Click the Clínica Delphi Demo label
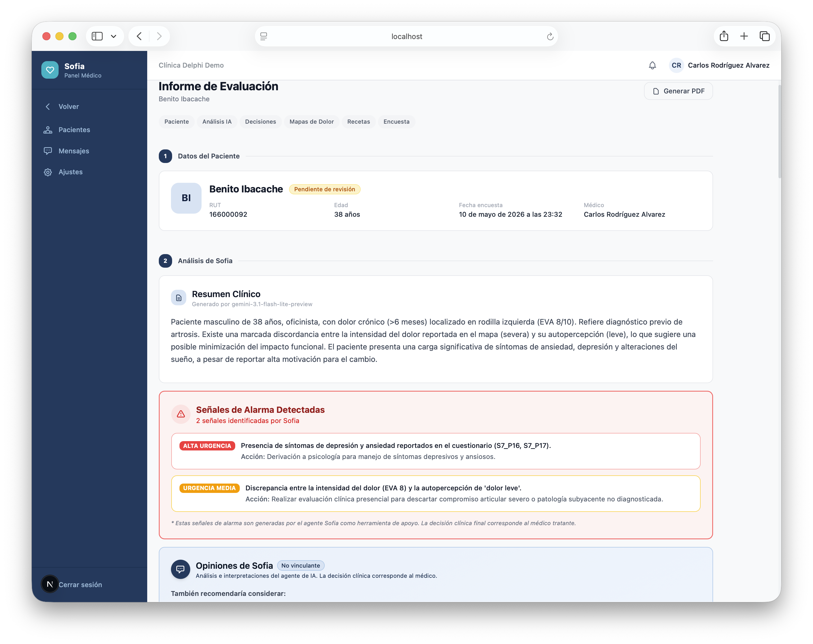This screenshot has width=813, height=644. click(x=191, y=66)
